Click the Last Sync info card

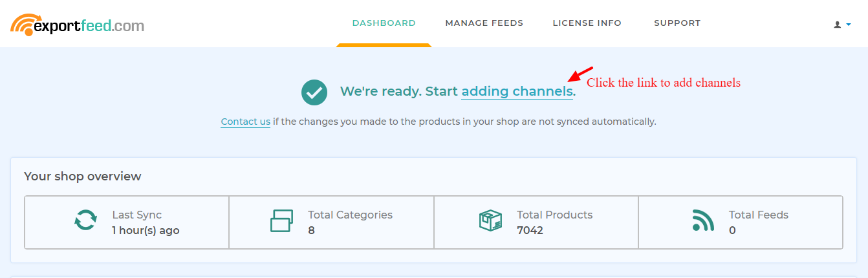(x=127, y=222)
